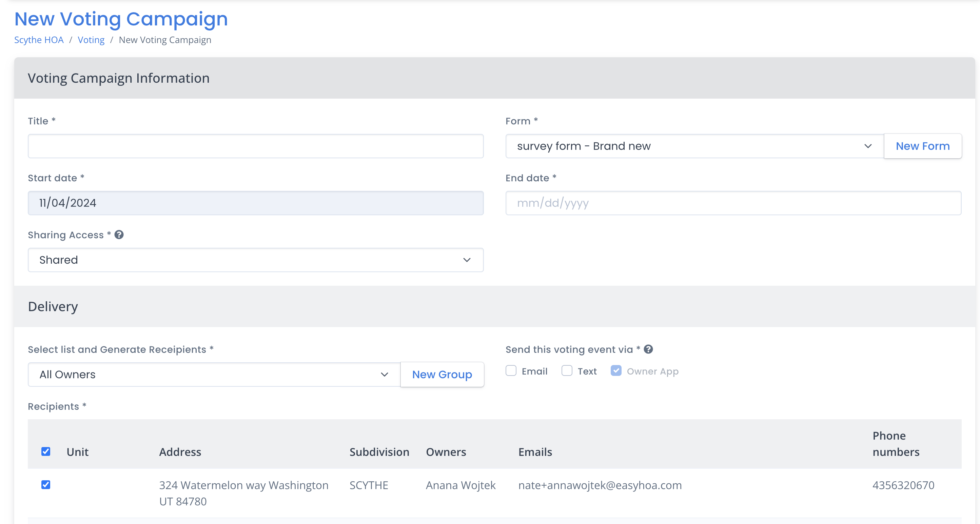Click the Address column header

180,452
